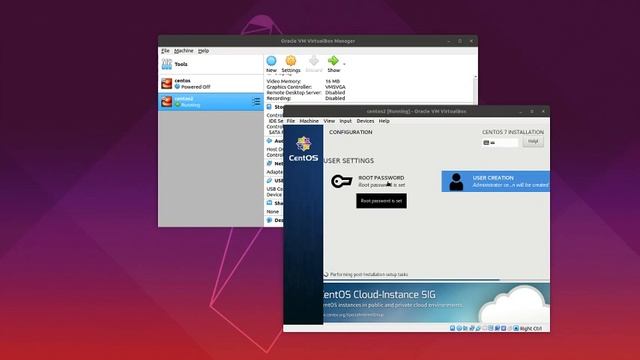
Task: Open File menu in centos2 VM window
Action: click(291, 121)
